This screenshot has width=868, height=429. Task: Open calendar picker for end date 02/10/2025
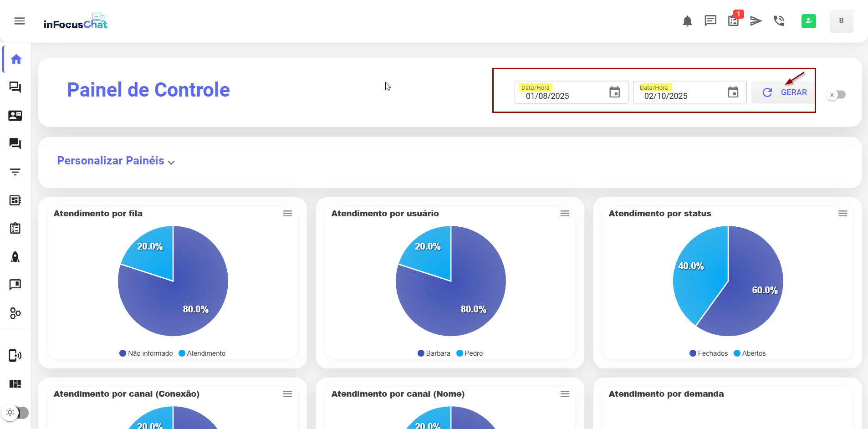[733, 92]
